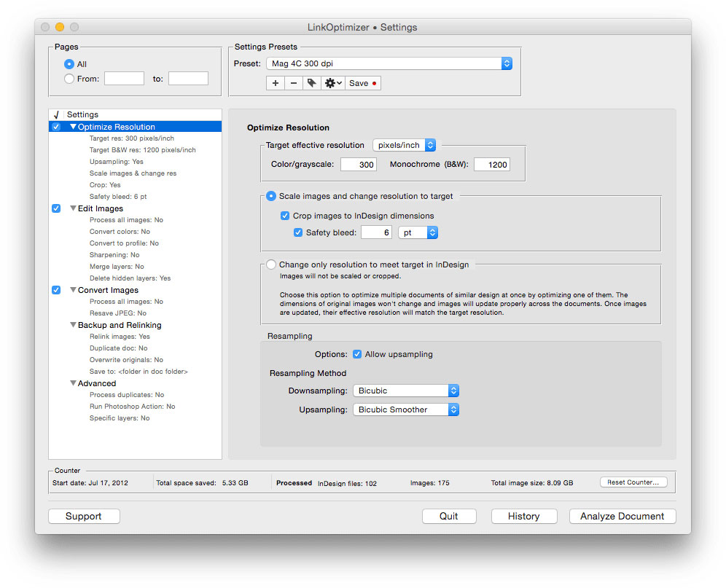Toggle the Optimize Resolution checkbox in sidebar
This screenshot has height=588, width=726.
coord(56,127)
